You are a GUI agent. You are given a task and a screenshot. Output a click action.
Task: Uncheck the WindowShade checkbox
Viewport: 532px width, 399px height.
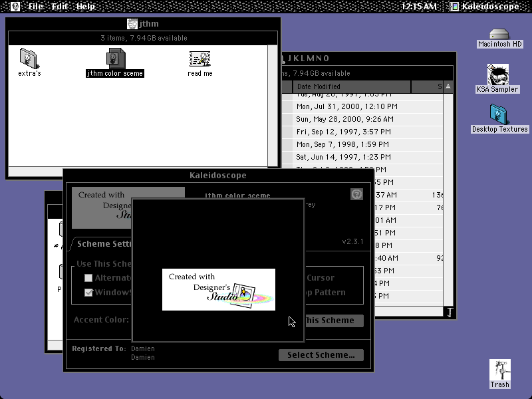coord(88,292)
